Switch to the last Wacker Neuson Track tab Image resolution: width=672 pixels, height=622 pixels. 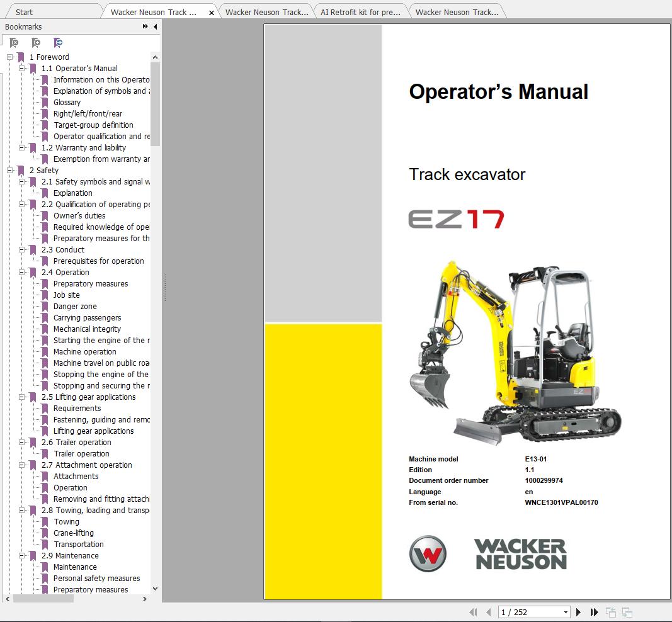coord(457,13)
